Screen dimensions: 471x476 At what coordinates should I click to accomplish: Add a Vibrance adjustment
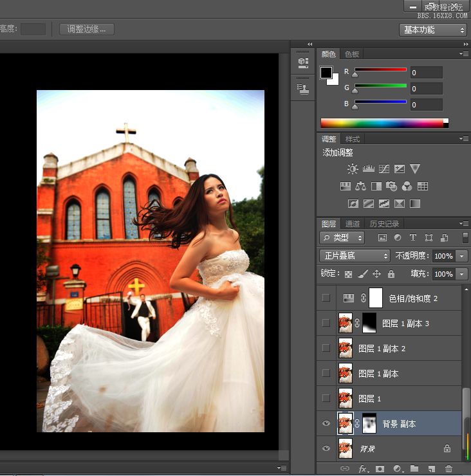click(415, 169)
